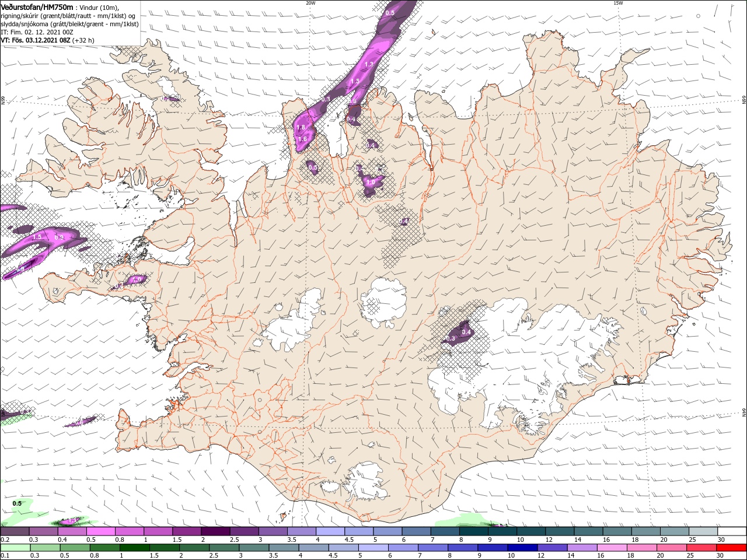Click the Veðurstofan/HM750m map title

tap(37, 6)
